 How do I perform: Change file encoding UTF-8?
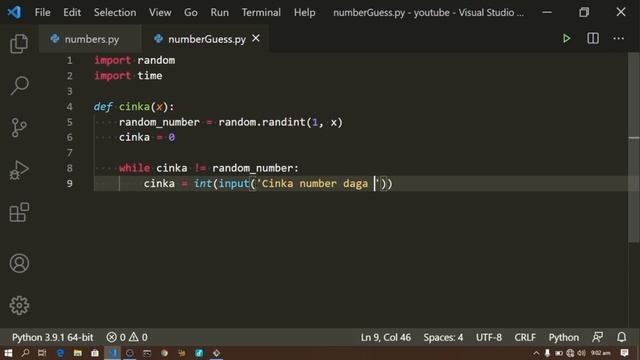(489, 337)
